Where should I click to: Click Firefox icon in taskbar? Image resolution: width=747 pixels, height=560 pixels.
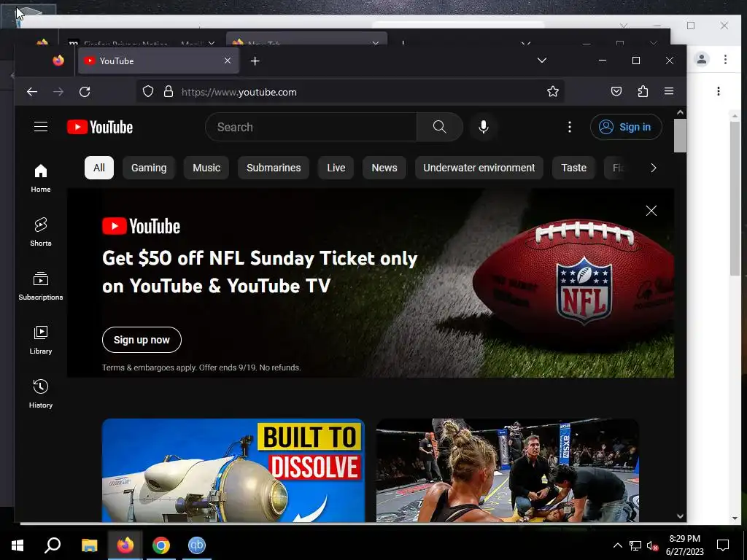pyautogui.click(x=125, y=545)
